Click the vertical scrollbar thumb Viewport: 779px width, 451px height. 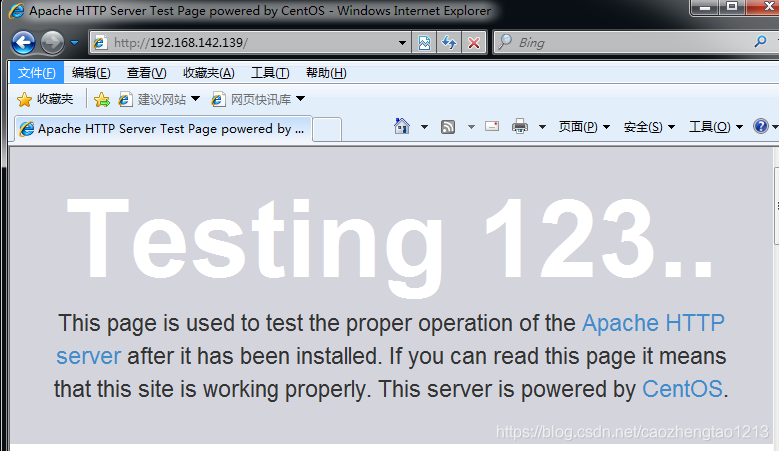(776, 206)
